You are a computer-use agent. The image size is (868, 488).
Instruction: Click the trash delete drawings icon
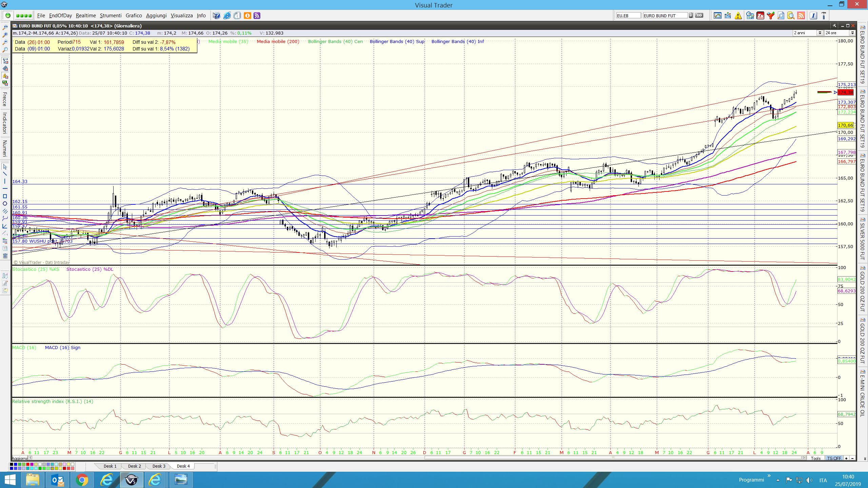(x=5, y=256)
